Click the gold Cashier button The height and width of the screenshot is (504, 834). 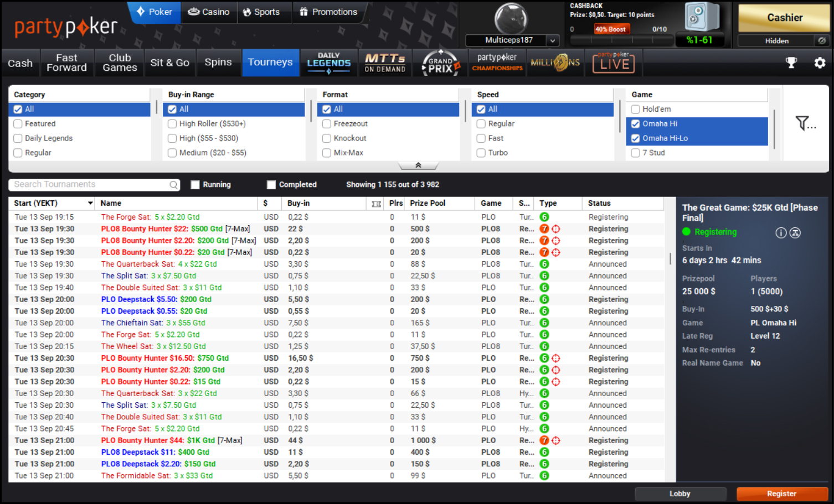click(x=784, y=18)
